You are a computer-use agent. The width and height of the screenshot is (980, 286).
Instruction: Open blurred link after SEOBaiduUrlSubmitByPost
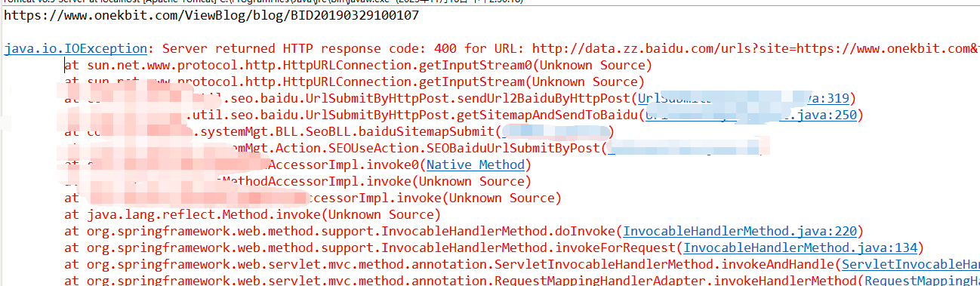(687, 148)
